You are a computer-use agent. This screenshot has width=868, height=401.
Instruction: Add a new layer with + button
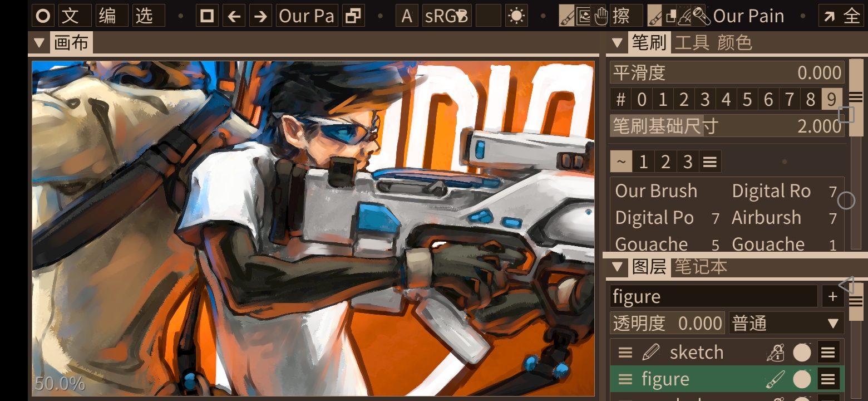click(x=833, y=296)
